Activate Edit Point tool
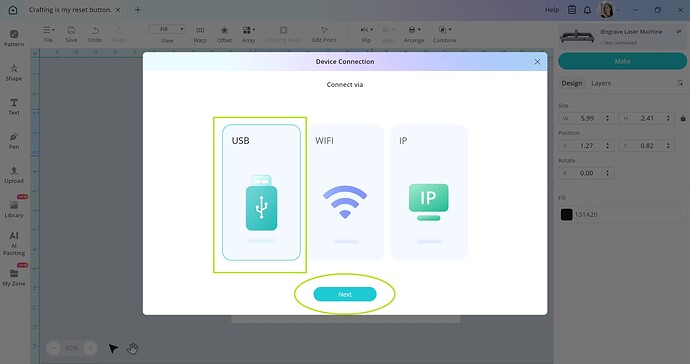This screenshot has width=690, height=364. point(324,34)
